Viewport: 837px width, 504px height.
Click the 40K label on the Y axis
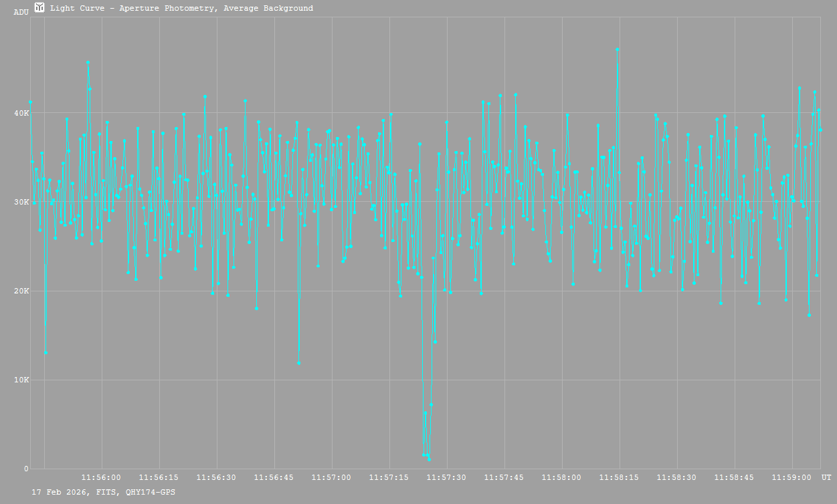[x=21, y=113]
